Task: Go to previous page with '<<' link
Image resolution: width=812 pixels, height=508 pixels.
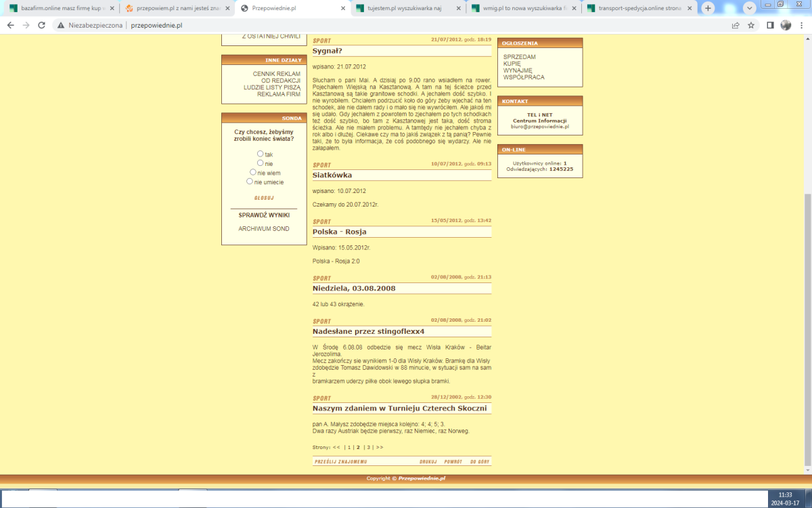Action: 336,447
